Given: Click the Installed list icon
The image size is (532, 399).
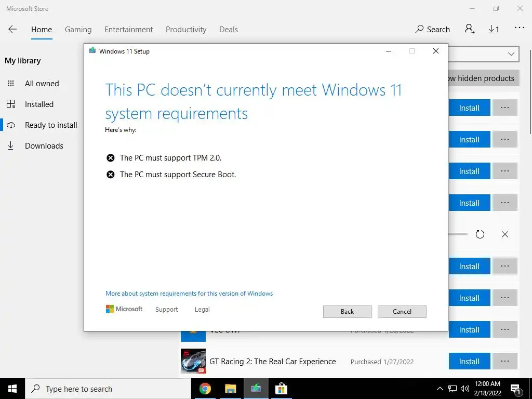Looking at the screenshot, I should [11, 104].
